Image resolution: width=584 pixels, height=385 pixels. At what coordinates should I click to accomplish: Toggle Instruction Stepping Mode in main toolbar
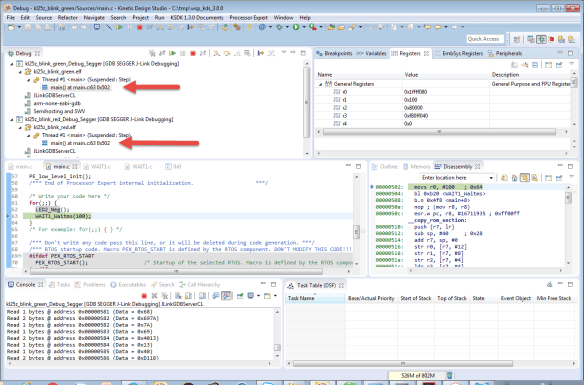pyautogui.click(x=190, y=27)
